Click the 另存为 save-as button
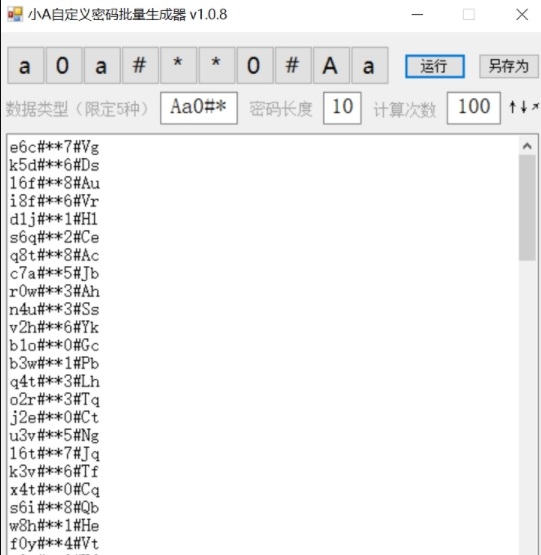This screenshot has height=555, width=541. click(509, 66)
